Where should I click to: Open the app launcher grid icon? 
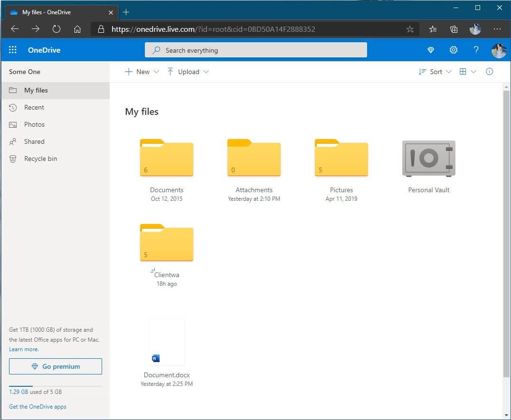coord(13,50)
